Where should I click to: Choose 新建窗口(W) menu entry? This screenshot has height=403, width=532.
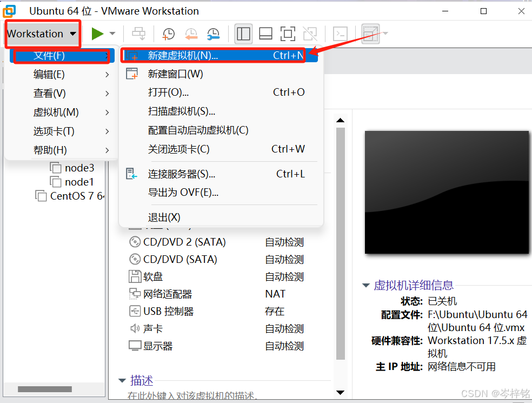point(220,74)
